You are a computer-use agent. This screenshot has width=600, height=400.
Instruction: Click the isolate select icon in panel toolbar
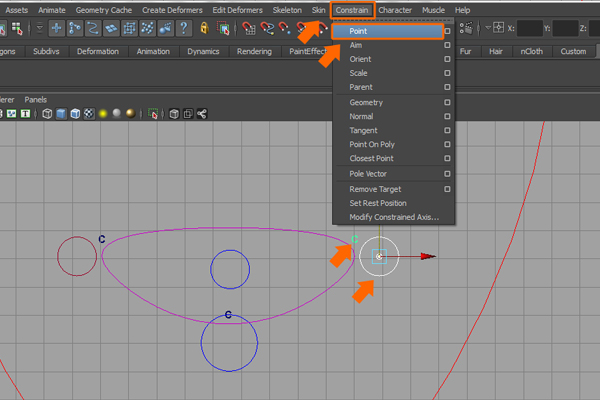point(153,114)
